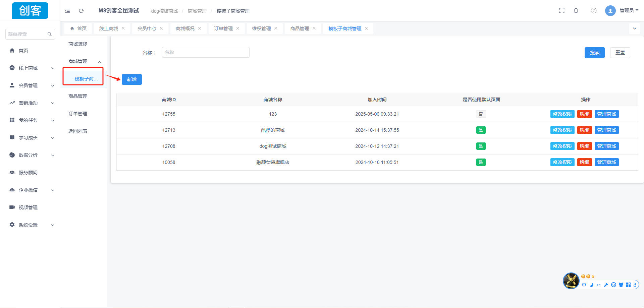Click the admin user avatar
The image size is (644, 308).
(x=610, y=11)
